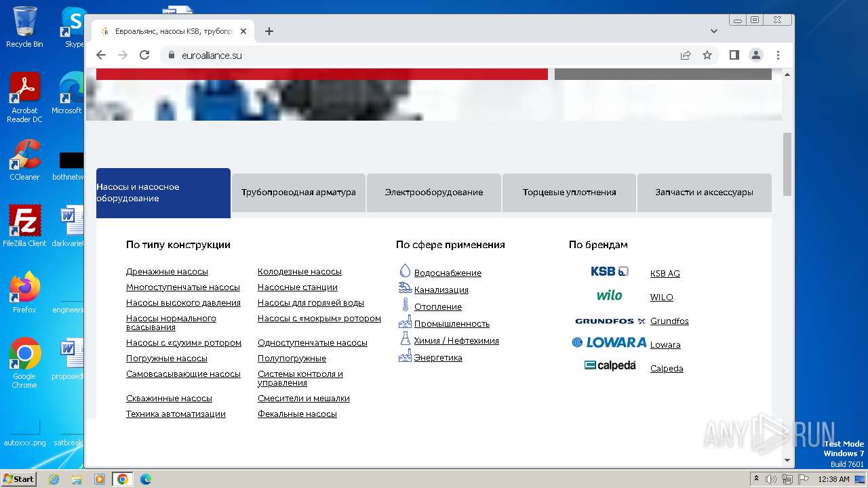This screenshot has width=868, height=488.
Task: Open the Calpeda text link
Action: coord(667,369)
